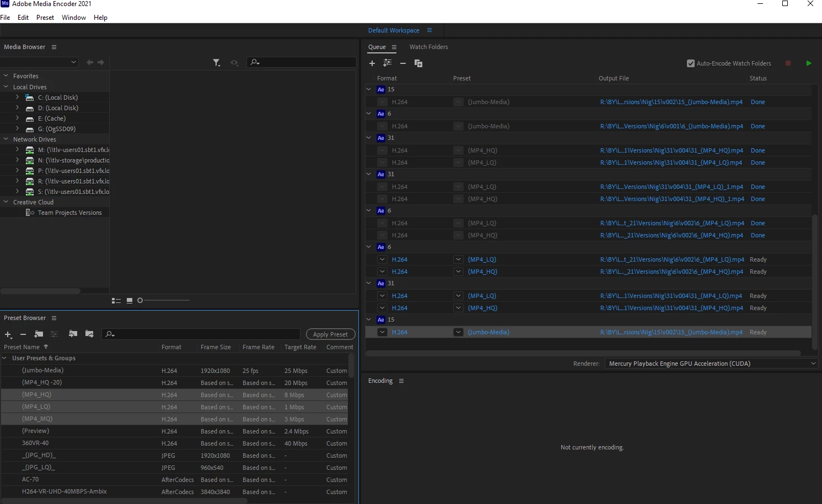Open Media Browser panel menu

click(x=54, y=47)
